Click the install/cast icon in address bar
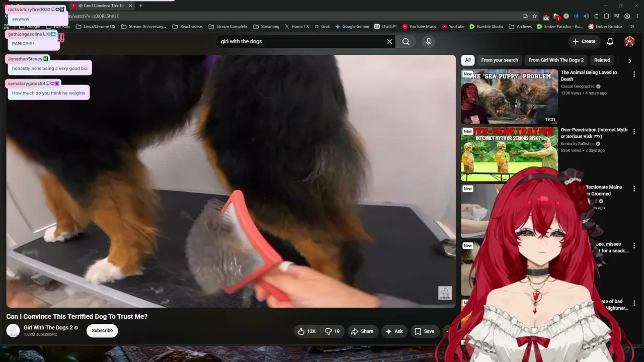 click(x=525, y=16)
